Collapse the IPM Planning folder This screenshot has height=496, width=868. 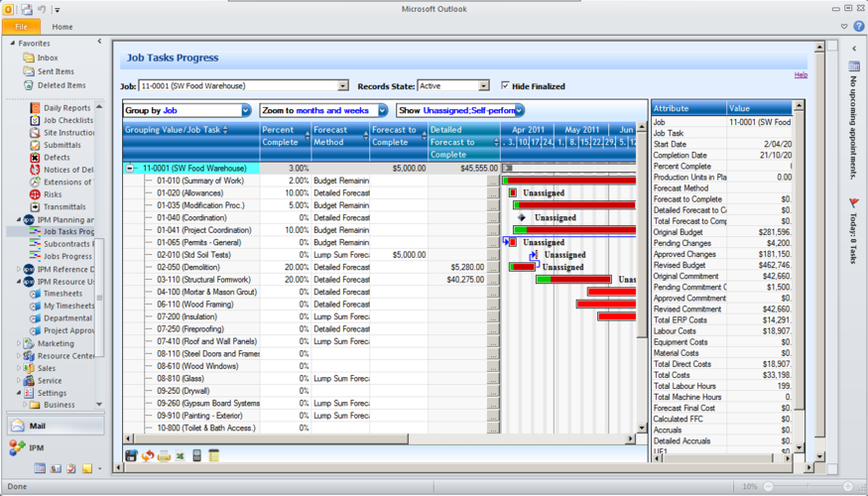[x=19, y=220]
